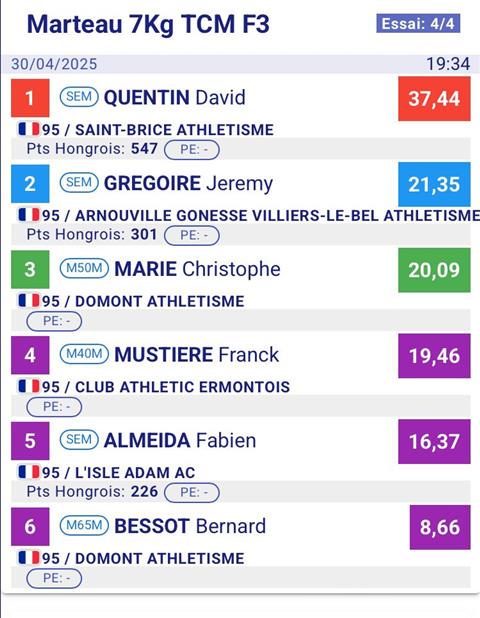Select the blue rank 2 badge
The height and width of the screenshot is (618, 480).
click(x=30, y=184)
